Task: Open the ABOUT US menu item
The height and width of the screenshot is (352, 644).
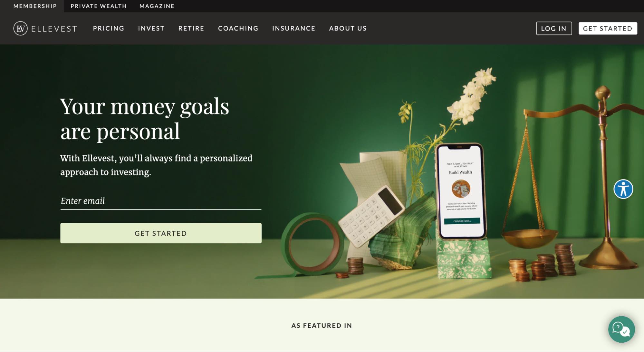Action: 348,28
